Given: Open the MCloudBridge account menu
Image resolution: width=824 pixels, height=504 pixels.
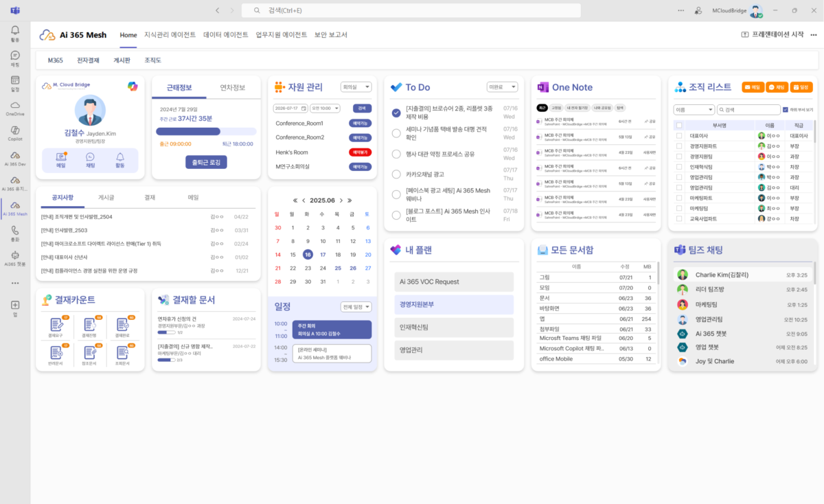Looking at the screenshot, I should point(736,11).
